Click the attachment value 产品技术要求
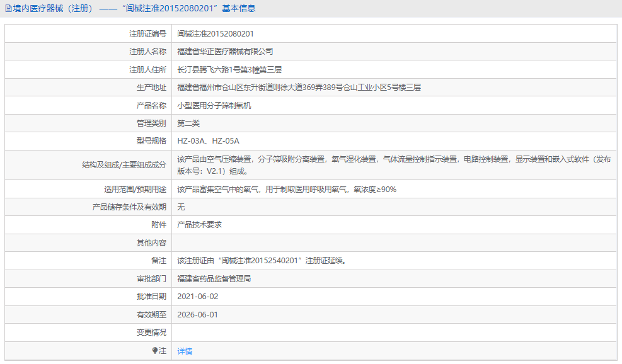 [200, 224]
